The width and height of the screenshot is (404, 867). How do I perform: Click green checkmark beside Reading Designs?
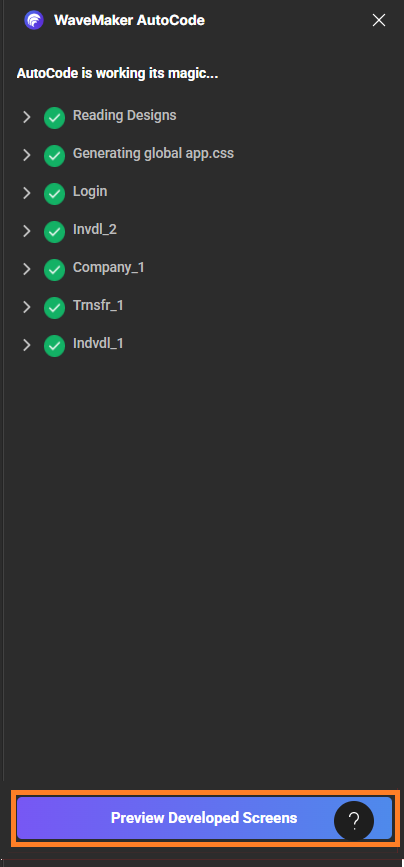54,118
